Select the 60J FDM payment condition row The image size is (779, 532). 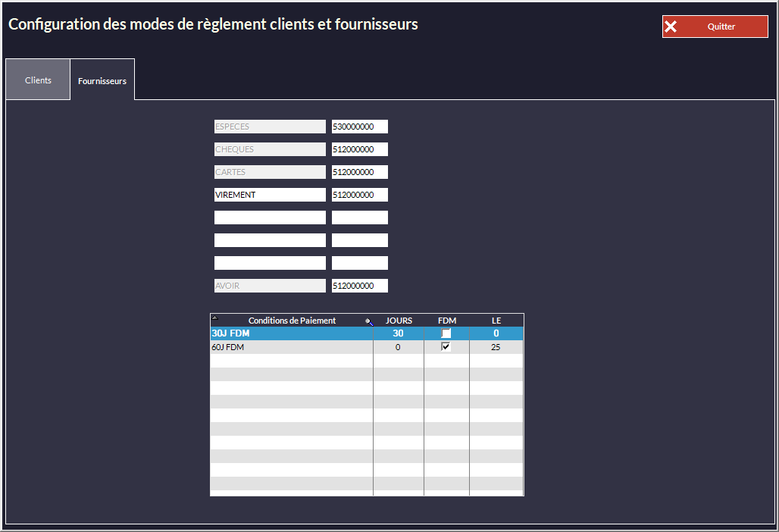click(x=291, y=347)
